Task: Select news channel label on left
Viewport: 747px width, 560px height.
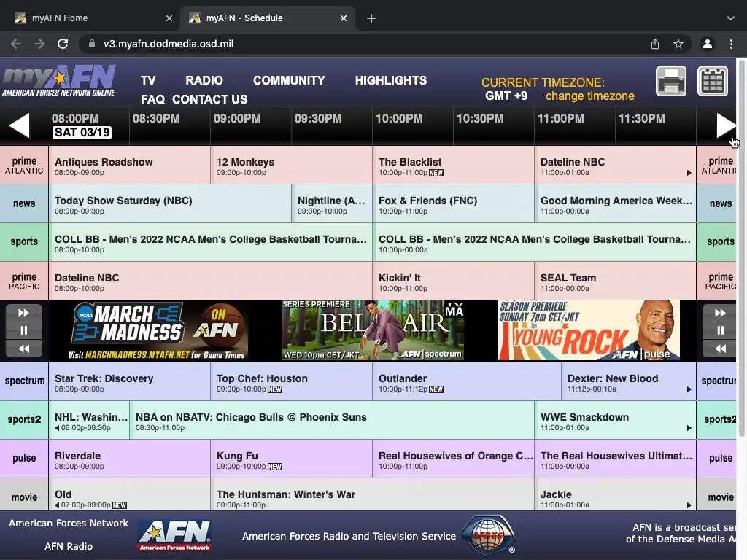Action: pyautogui.click(x=24, y=204)
